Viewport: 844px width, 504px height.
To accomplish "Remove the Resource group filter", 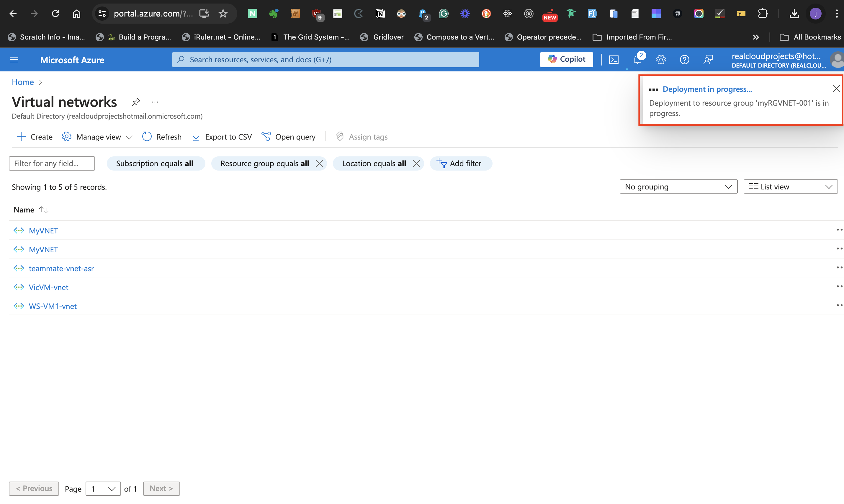I will 319,163.
